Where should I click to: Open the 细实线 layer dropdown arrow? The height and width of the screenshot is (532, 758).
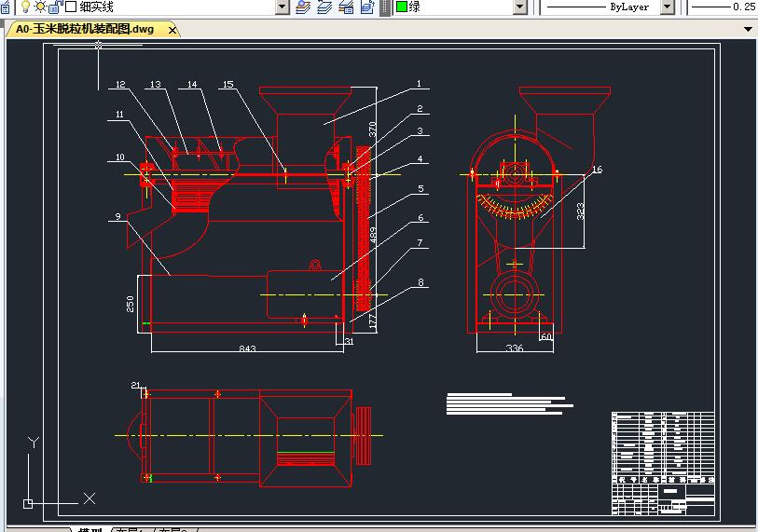(282, 7)
